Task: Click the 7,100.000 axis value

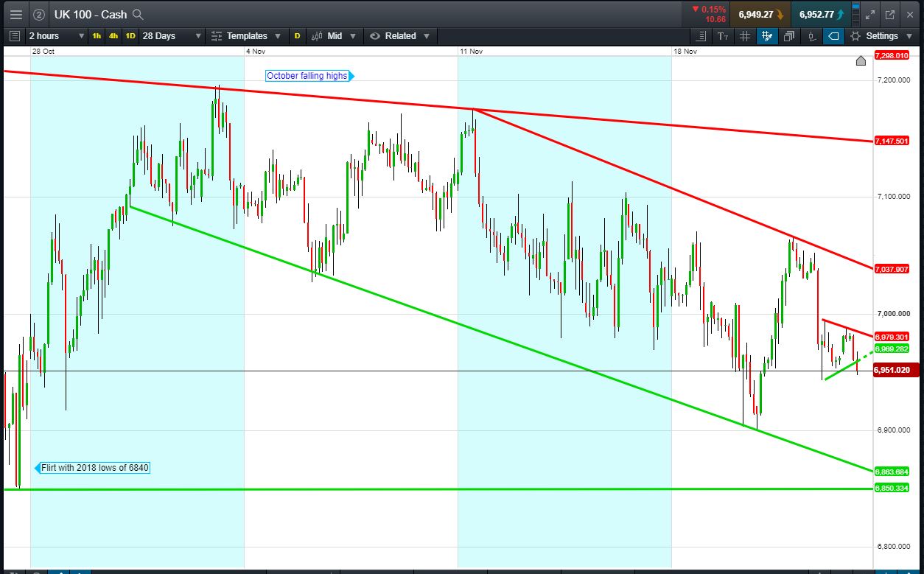Action: (x=892, y=197)
